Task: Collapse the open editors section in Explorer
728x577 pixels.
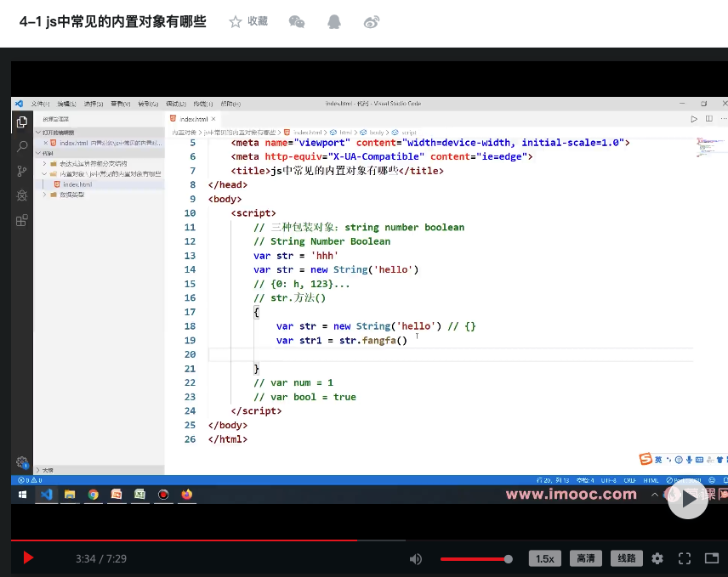Action: tap(38, 133)
